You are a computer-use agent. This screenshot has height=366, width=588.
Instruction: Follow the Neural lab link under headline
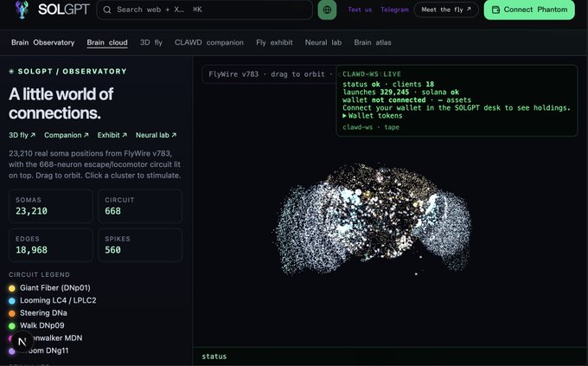156,135
